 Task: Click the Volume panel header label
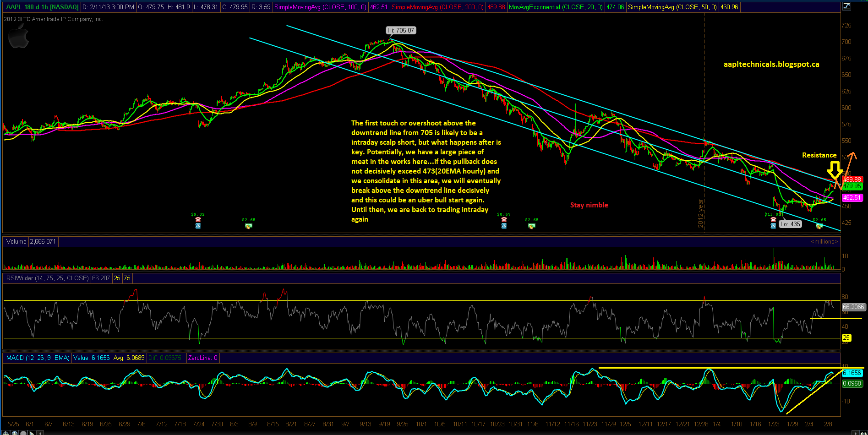[16, 241]
